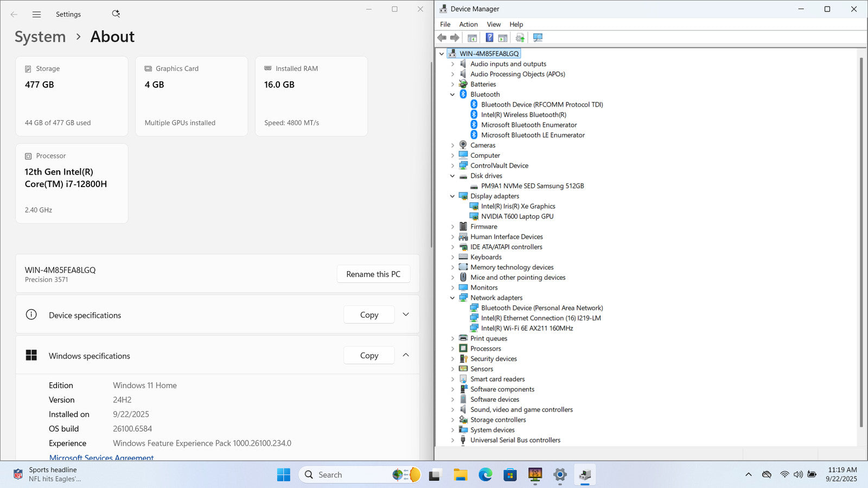
Task: Copy the Windows specifications
Action: (x=369, y=356)
